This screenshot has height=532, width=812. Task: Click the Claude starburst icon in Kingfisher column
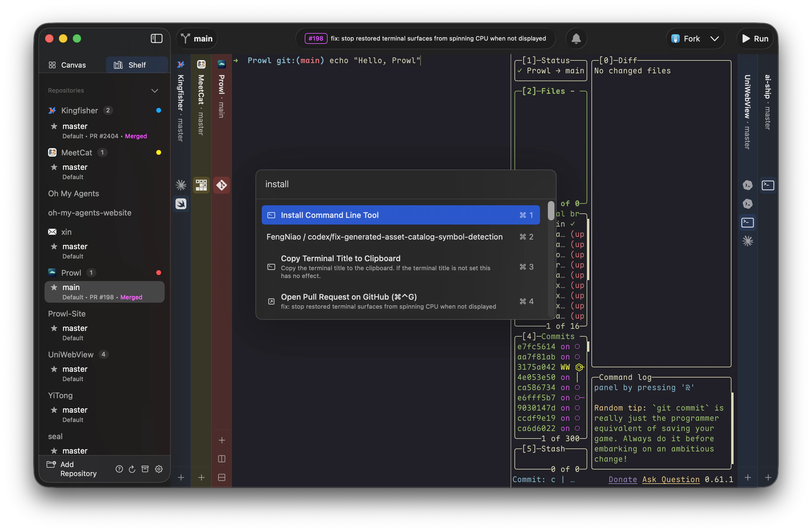181,185
